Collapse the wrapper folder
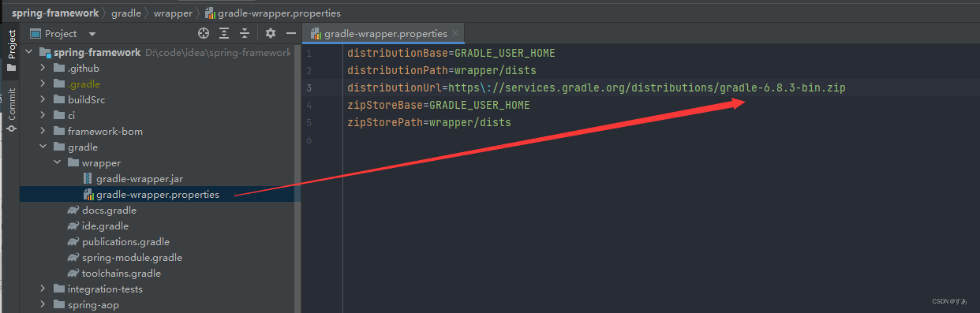This screenshot has height=313, width=980. [58, 163]
